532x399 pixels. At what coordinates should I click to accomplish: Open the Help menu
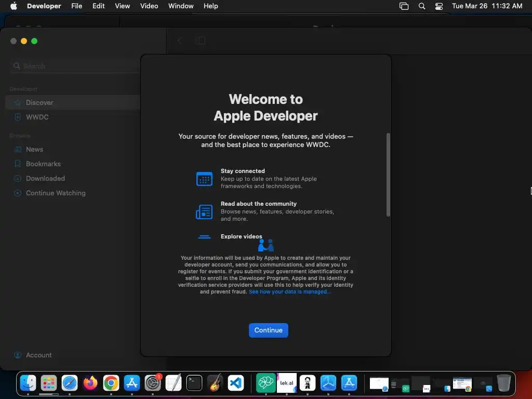click(211, 6)
